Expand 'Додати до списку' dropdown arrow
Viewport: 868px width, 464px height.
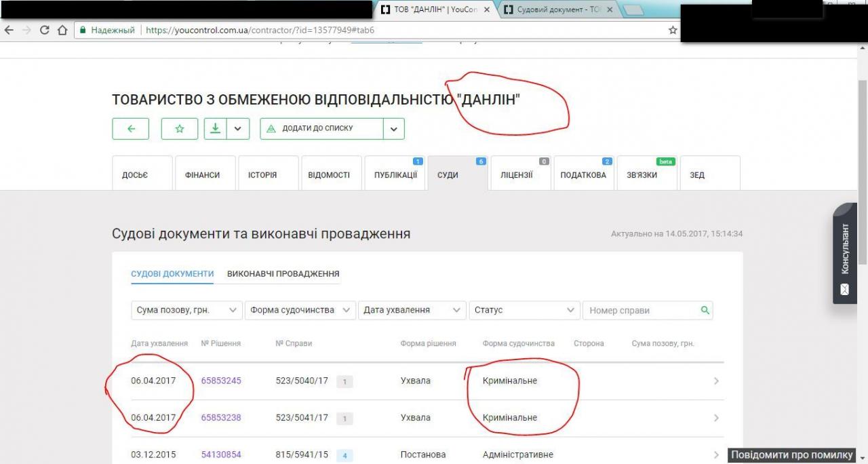click(394, 128)
